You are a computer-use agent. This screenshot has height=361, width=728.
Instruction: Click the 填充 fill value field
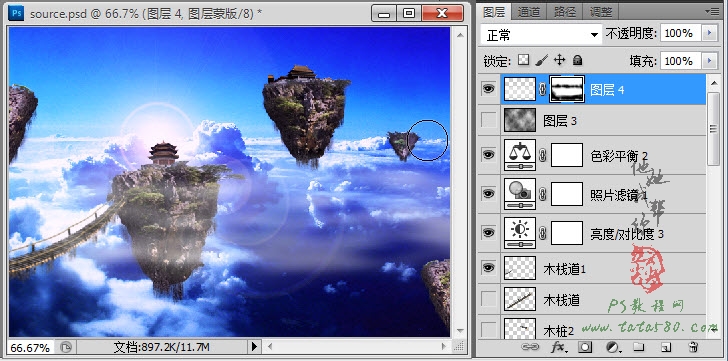click(x=681, y=61)
